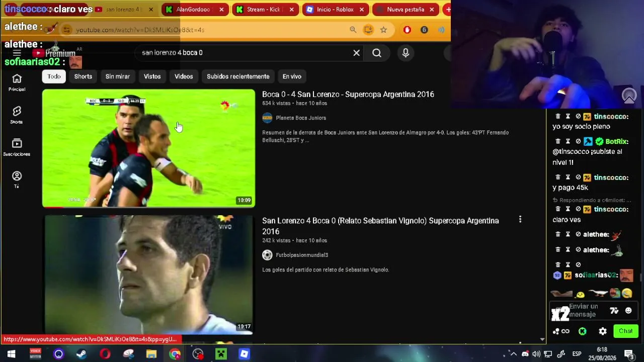Select the Vistos filter chip
Image resolution: width=644 pixels, height=362 pixels.
tap(152, 76)
